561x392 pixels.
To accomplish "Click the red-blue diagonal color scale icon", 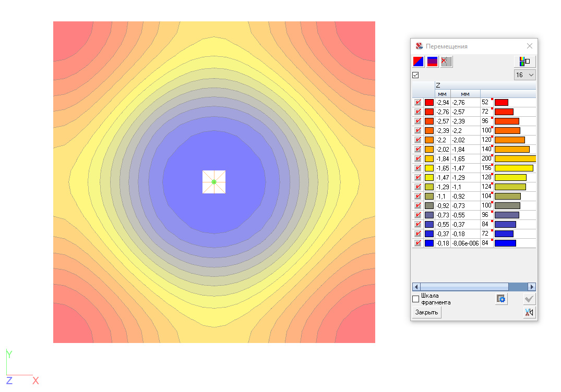I will (418, 62).
